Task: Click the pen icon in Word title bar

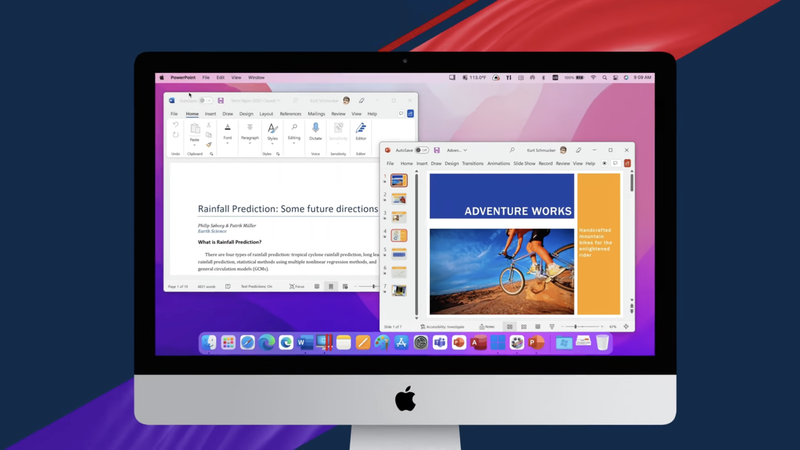Action: (361, 101)
